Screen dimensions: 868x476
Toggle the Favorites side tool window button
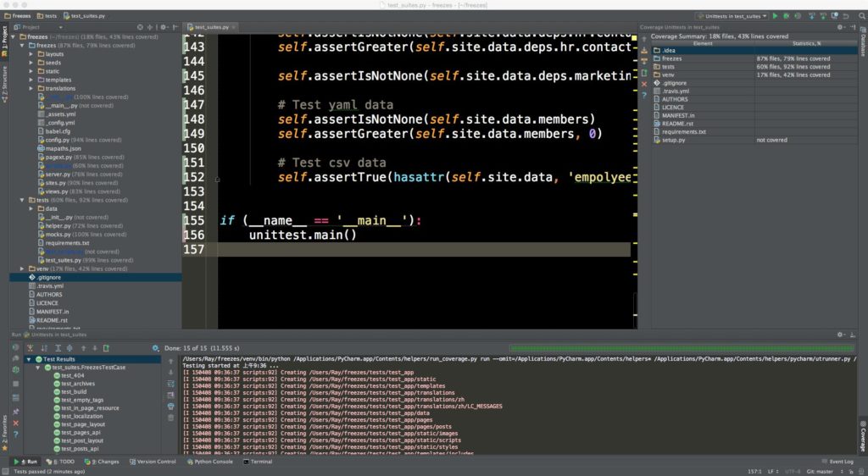point(4,434)
